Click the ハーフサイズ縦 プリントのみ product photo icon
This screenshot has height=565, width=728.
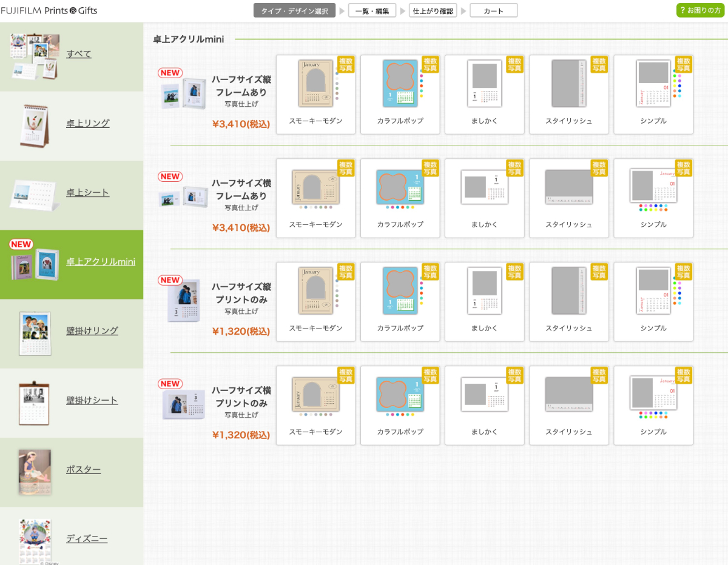(x=183, y=300)
